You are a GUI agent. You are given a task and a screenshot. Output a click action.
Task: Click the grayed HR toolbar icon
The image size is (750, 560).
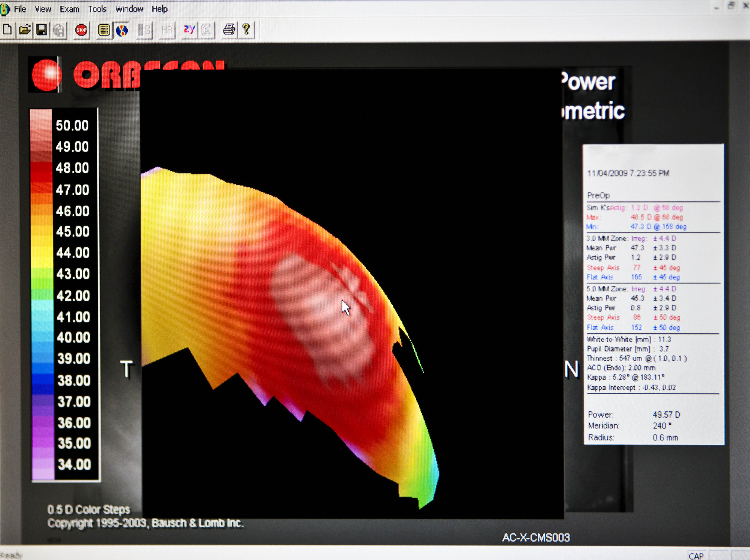(167, 30)
